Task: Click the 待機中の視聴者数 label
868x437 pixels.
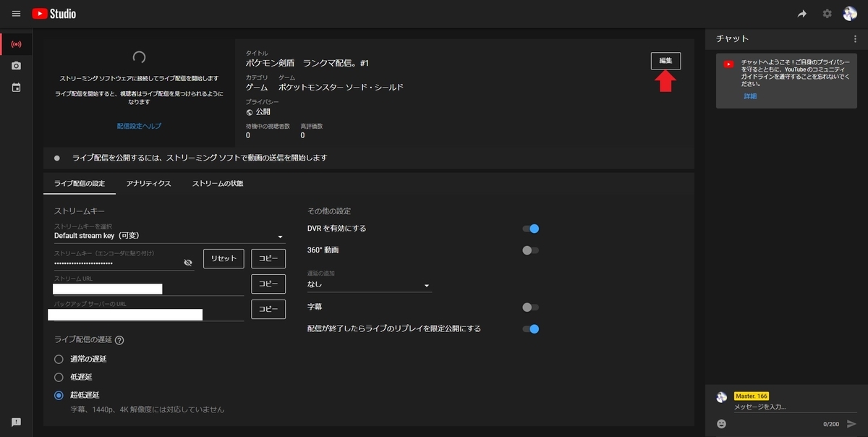Action: [x=268, y=126]
